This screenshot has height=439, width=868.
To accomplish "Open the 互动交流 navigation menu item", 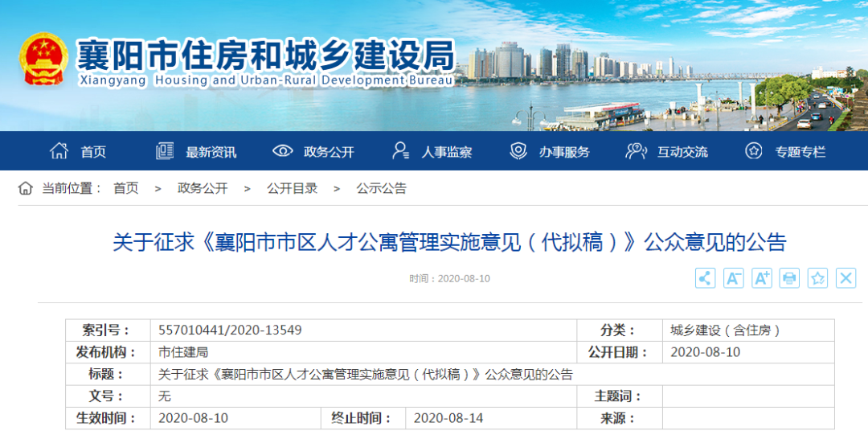I will pos(682,152).
